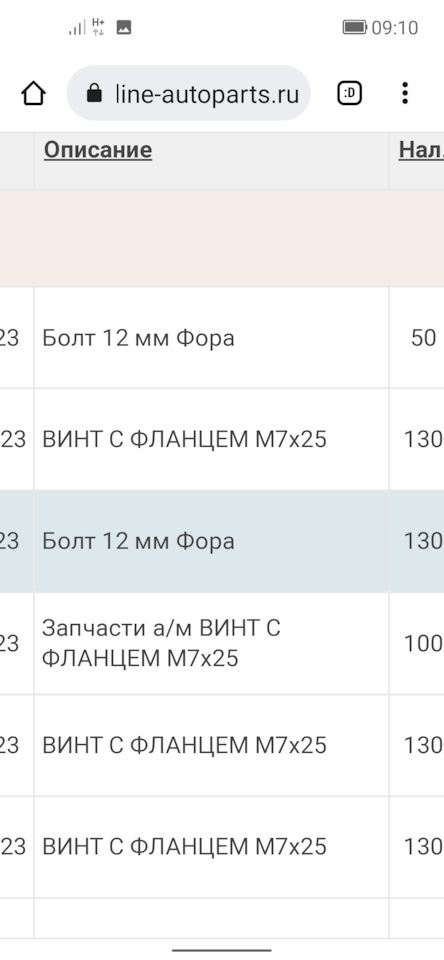Tap the pink empty banner row
The width and height of the screenshot is (444, 960).
point(222,238)
